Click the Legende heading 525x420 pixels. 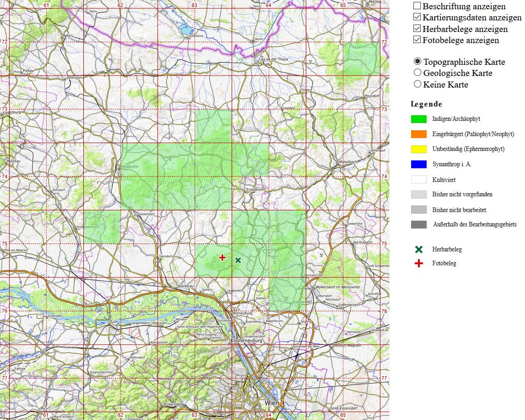point(426,104)
